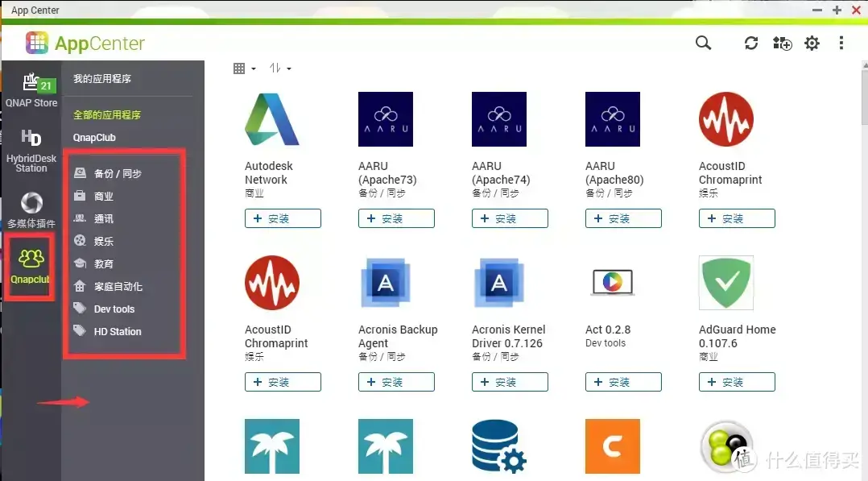
Task: Open App Center settings gear
Action: coord(812,43)
